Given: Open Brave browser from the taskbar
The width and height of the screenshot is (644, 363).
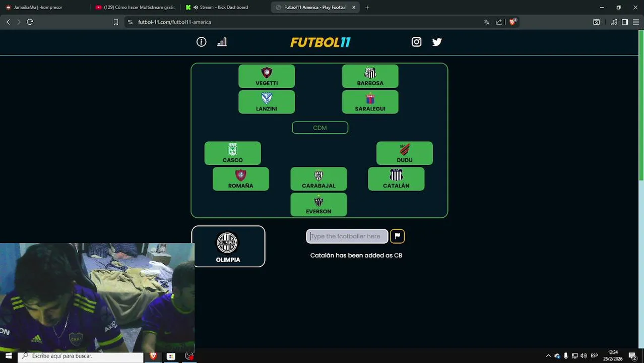Looking at the screenshot, I should [153, 356].
